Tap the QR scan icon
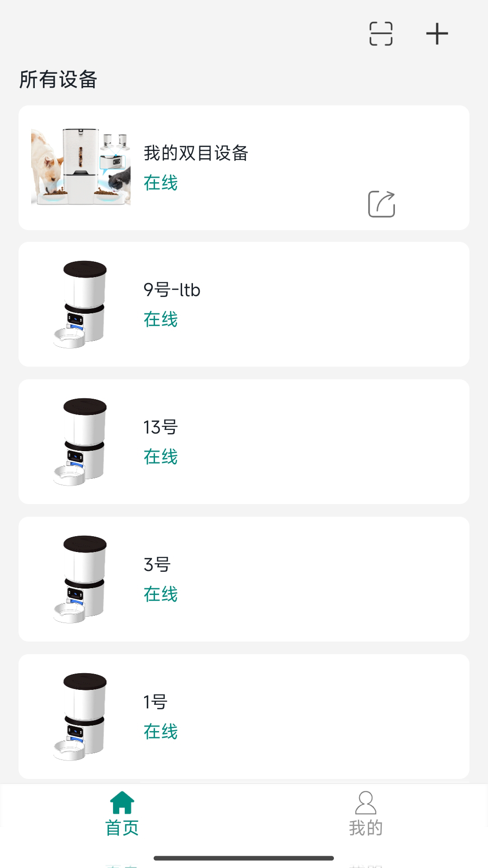The height and width of the screenshot is (868, 488). click(381, 34)
